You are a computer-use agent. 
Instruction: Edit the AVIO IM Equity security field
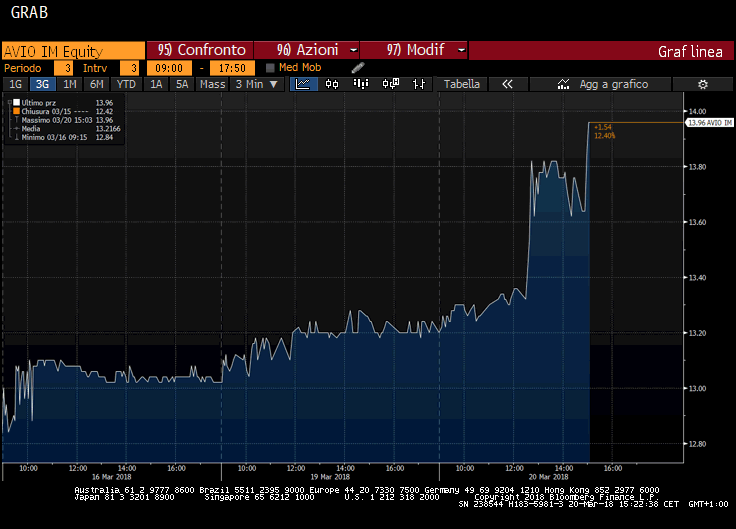73,51
